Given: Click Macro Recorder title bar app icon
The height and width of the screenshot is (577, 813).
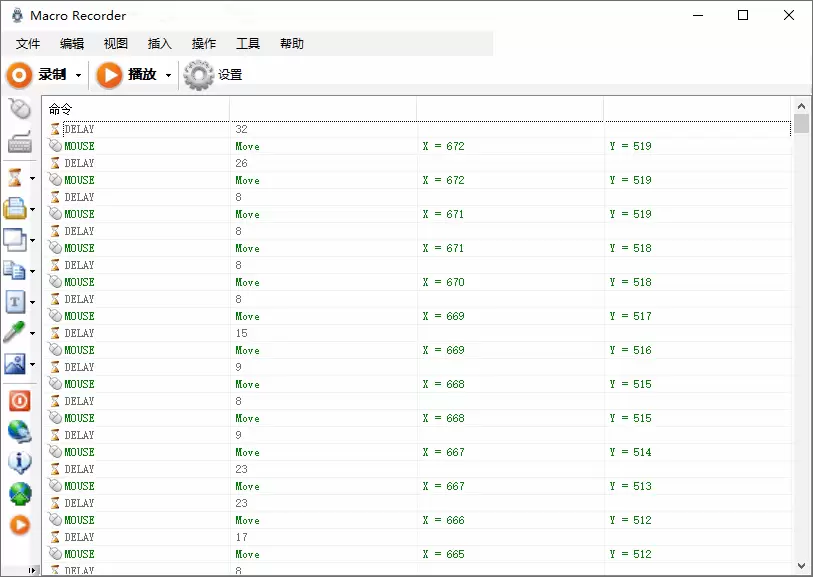Looking at the screenshot, I should point(17,15).
